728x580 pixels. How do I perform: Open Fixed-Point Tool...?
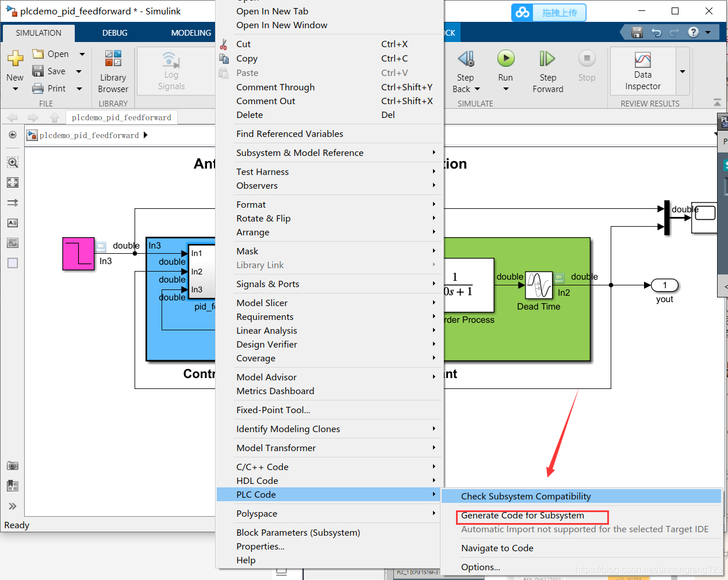329,410
